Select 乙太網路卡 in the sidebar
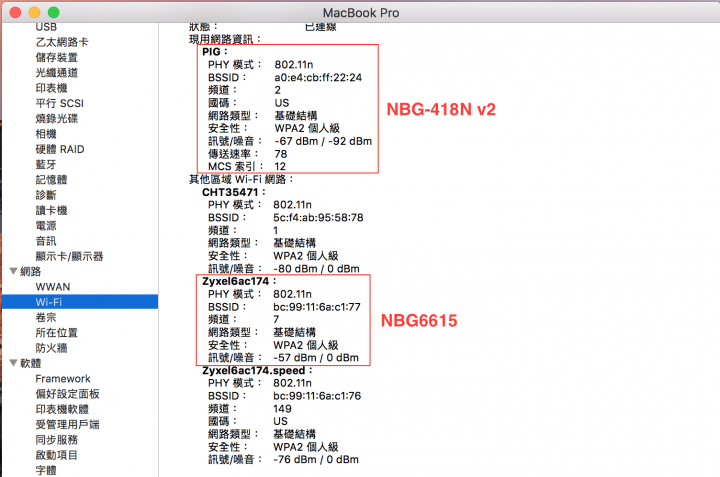Screen dimensions: 720x477 tap(62, 42)
